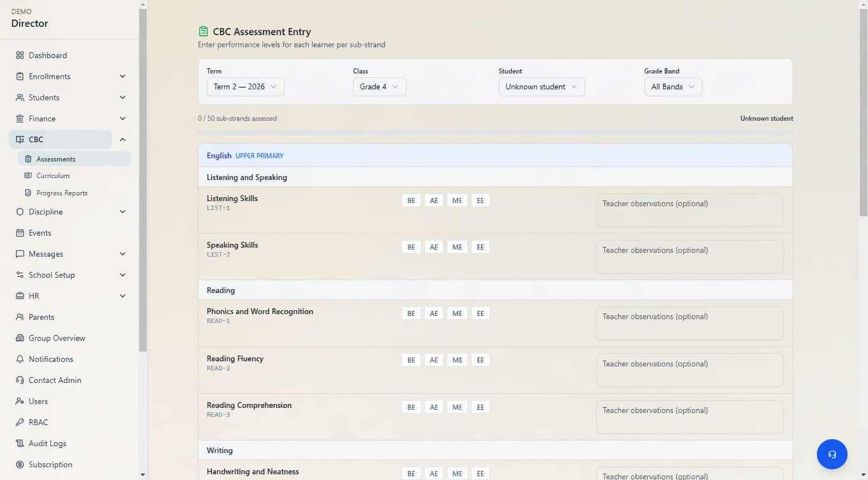Click the sub-strands assessed progress bar
The height and width of the screenshot is (480, 868).
[496, 133]
